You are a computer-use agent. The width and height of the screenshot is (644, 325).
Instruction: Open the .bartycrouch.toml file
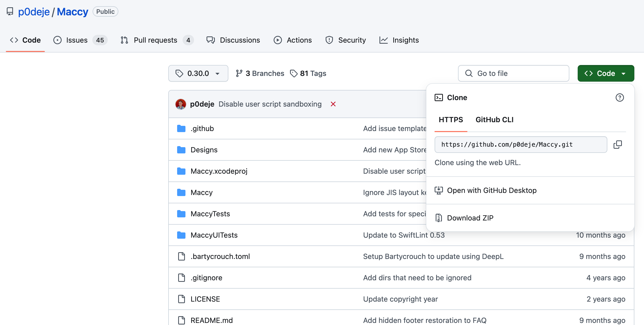pyautogui.click(x=220, y=256)
